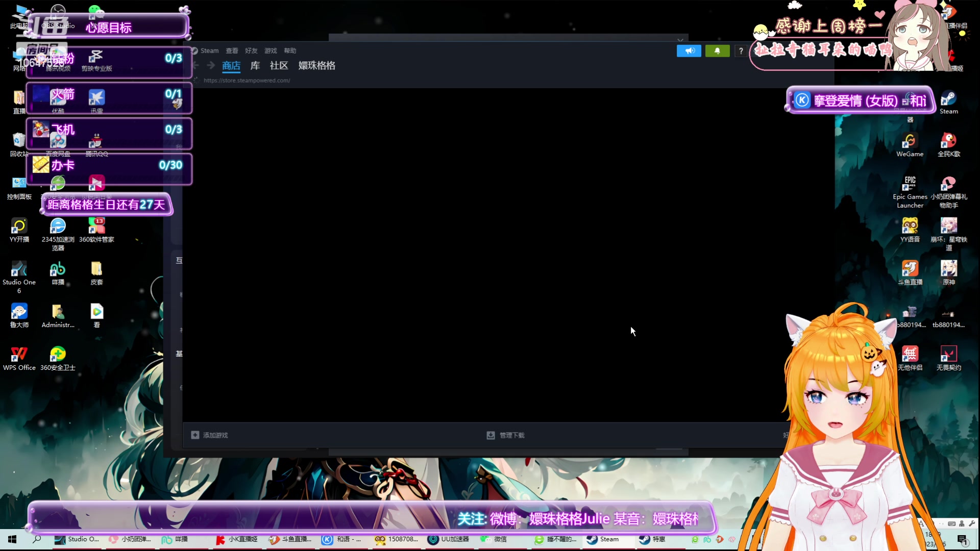980x551 pixels.
Task: Open WeGame desktop shortcut
Action: pos(910,145)
